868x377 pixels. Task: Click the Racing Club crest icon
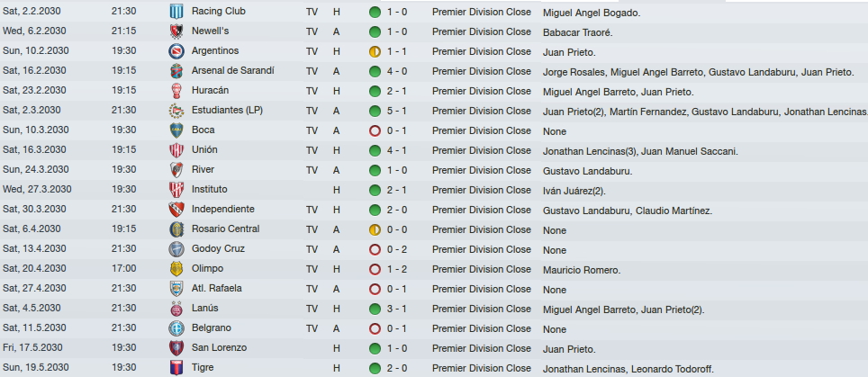pyautogui.click(x=176, y=12)
